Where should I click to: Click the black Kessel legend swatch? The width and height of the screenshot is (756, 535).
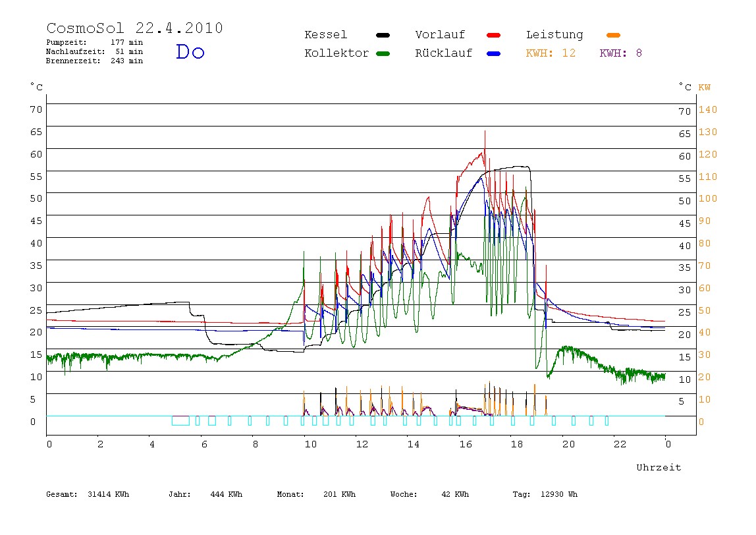tap(383, 35)
